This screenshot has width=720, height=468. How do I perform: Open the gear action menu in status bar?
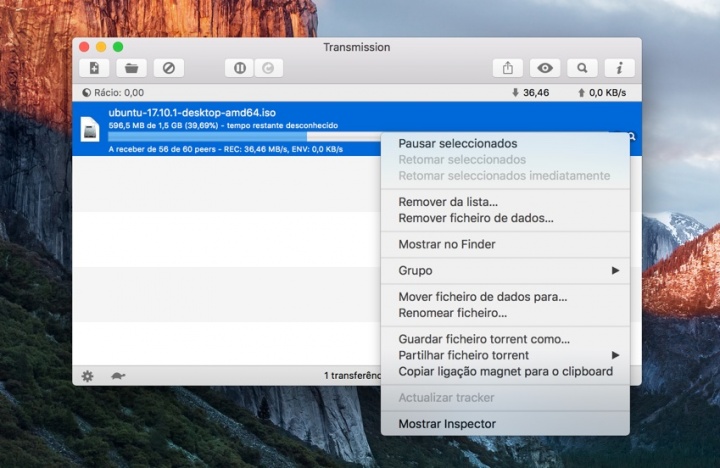tap(88, 376)
